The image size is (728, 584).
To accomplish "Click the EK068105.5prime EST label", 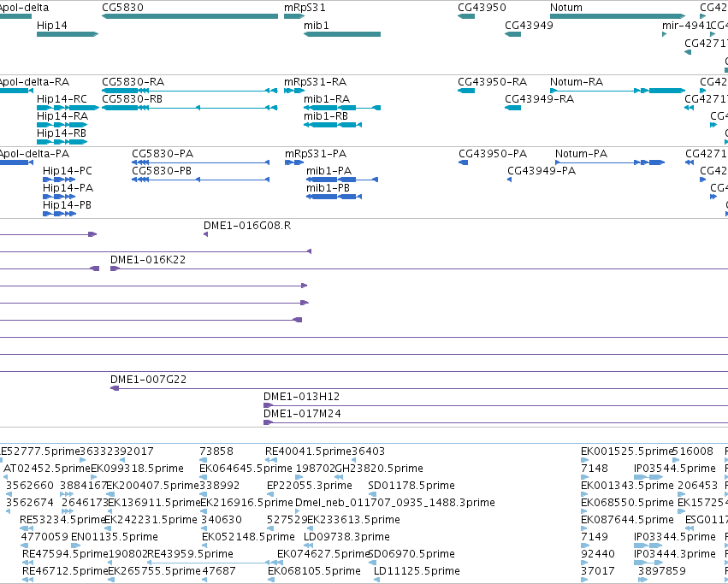I will pos(314,571).
